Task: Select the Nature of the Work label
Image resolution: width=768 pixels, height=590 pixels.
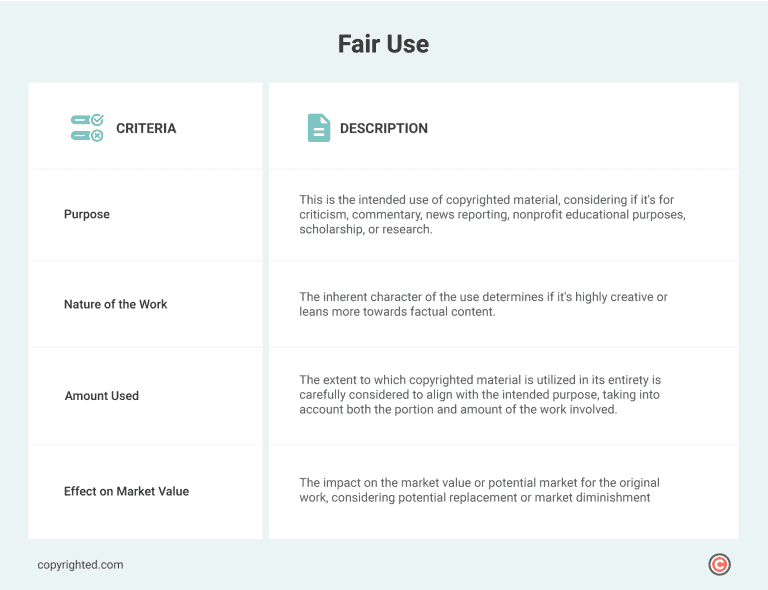Action: (116, 304)
